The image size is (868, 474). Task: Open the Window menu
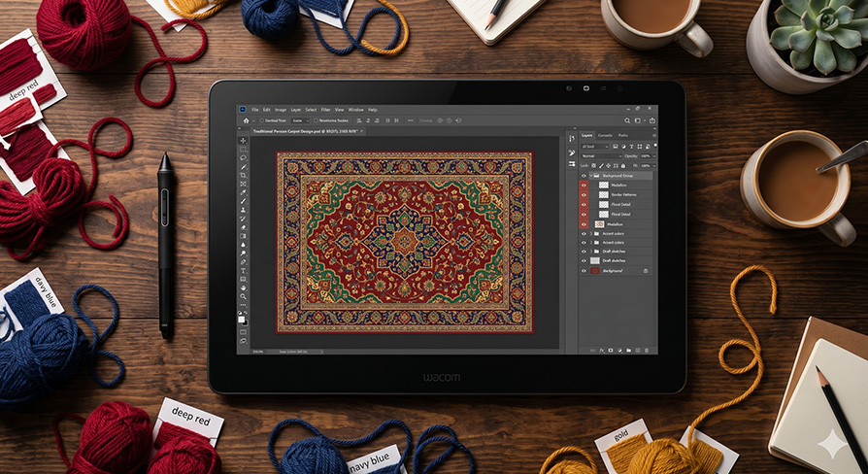click(356, 110)
